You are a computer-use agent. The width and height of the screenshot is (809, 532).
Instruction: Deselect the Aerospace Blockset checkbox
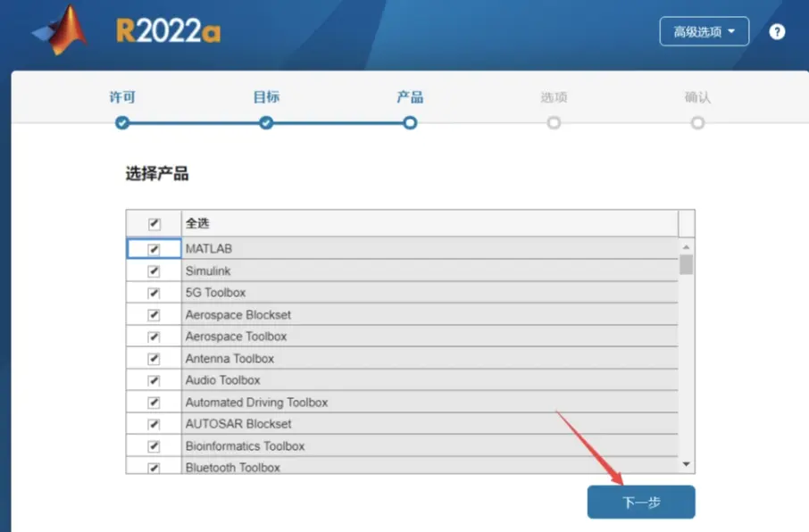(154, 315)
